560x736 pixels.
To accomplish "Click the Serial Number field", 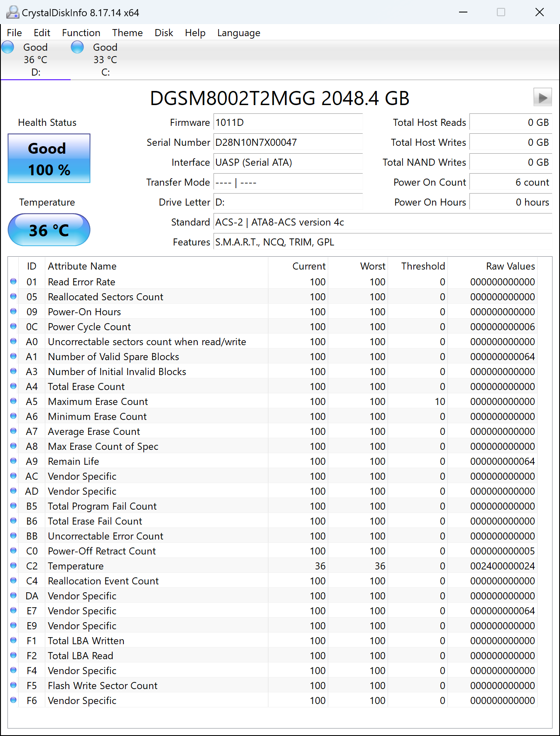I will (288, 142).
